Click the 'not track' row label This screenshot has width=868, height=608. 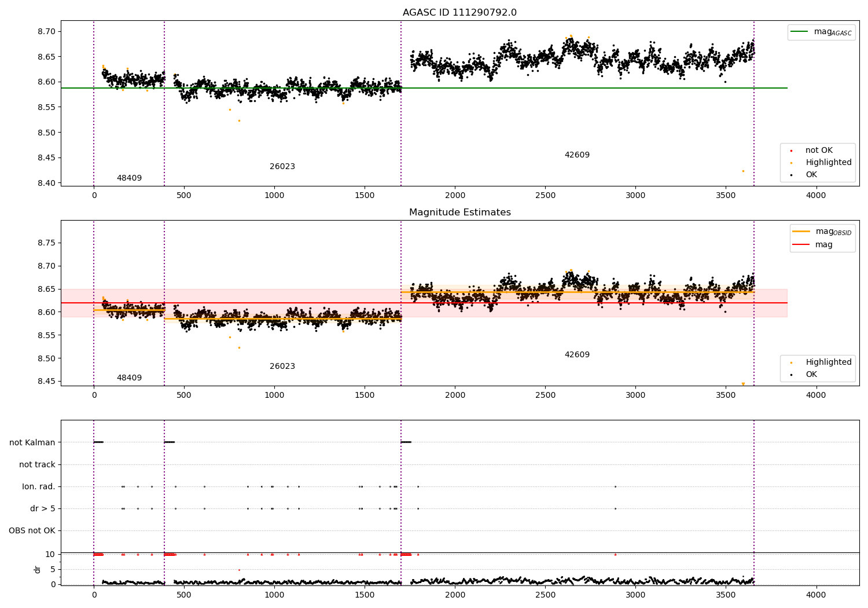point(37,465)
